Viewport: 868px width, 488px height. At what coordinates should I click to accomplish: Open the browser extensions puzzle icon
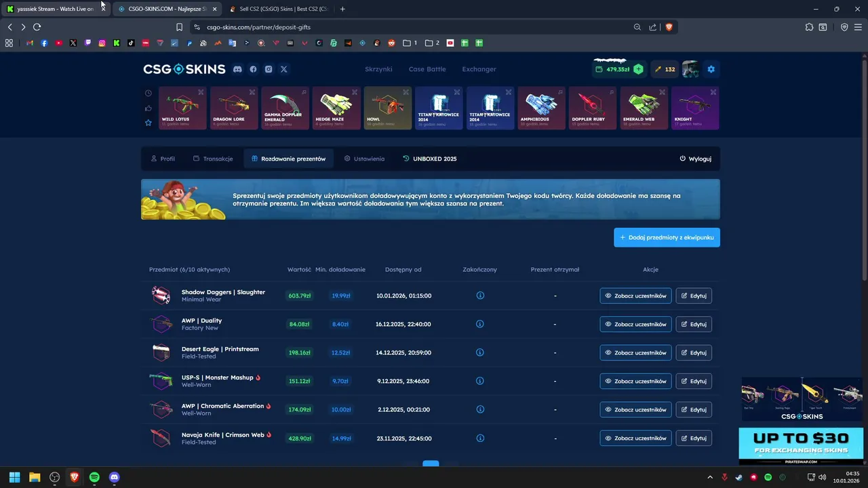pyautogui.click(x=809, y=27)
